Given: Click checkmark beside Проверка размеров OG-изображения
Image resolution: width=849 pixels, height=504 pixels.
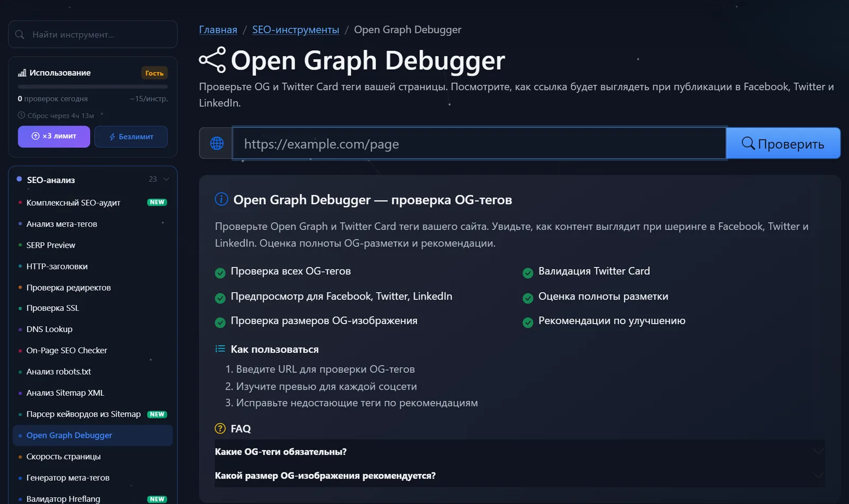Looking at the screenshot, I should tap(220, 323).
